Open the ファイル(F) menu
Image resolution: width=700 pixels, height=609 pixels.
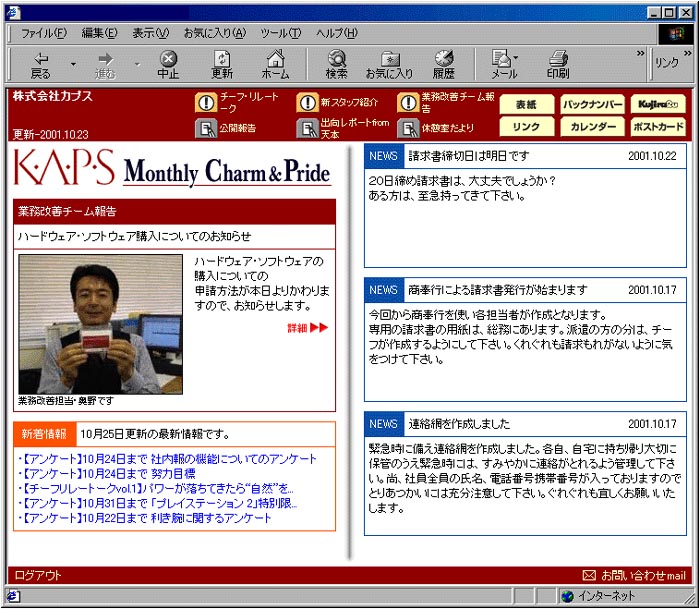44,33
